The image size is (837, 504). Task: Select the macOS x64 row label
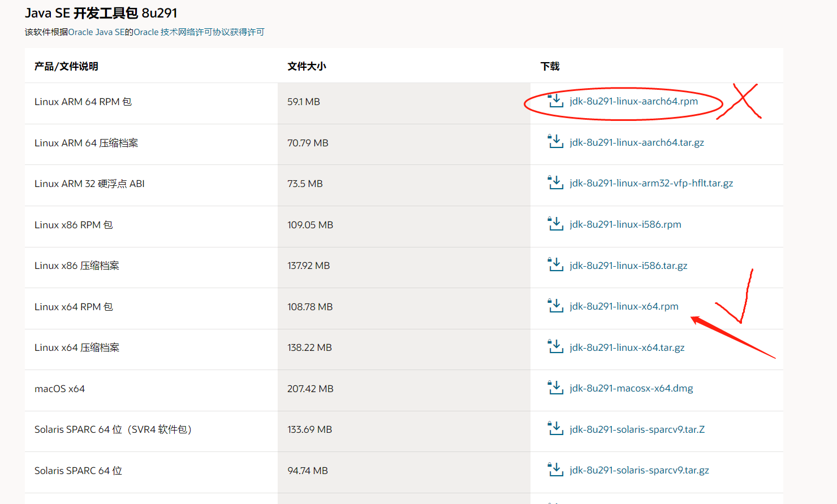[59, 389]
